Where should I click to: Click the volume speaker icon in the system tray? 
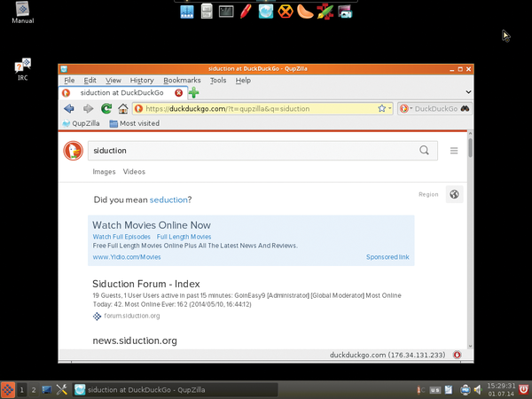point(478,389)
